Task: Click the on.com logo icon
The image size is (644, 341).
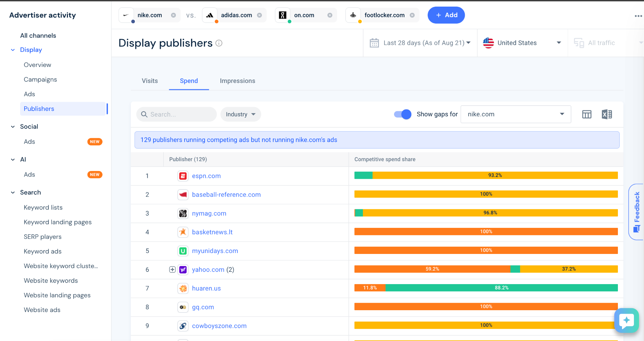Action: (x=283, y=15)
